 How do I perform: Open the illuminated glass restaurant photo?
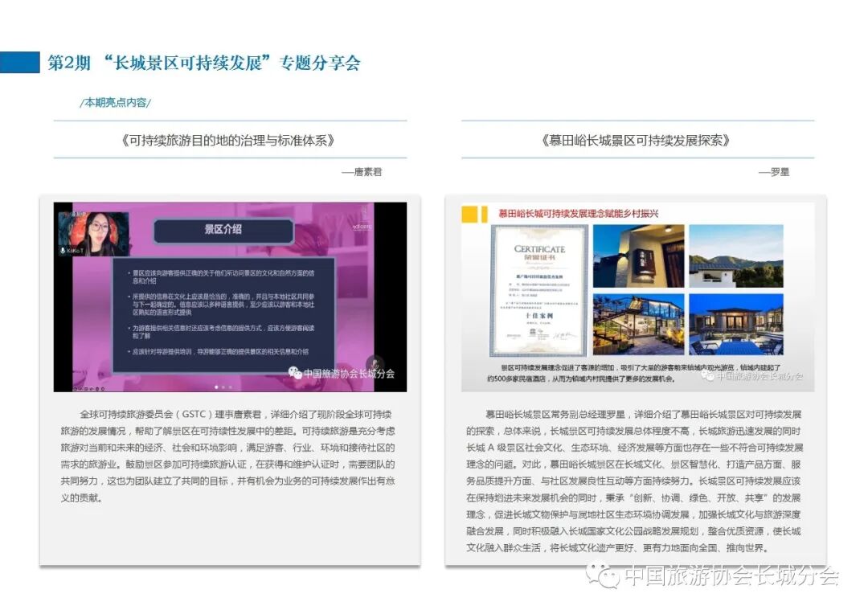coord(638,325)
